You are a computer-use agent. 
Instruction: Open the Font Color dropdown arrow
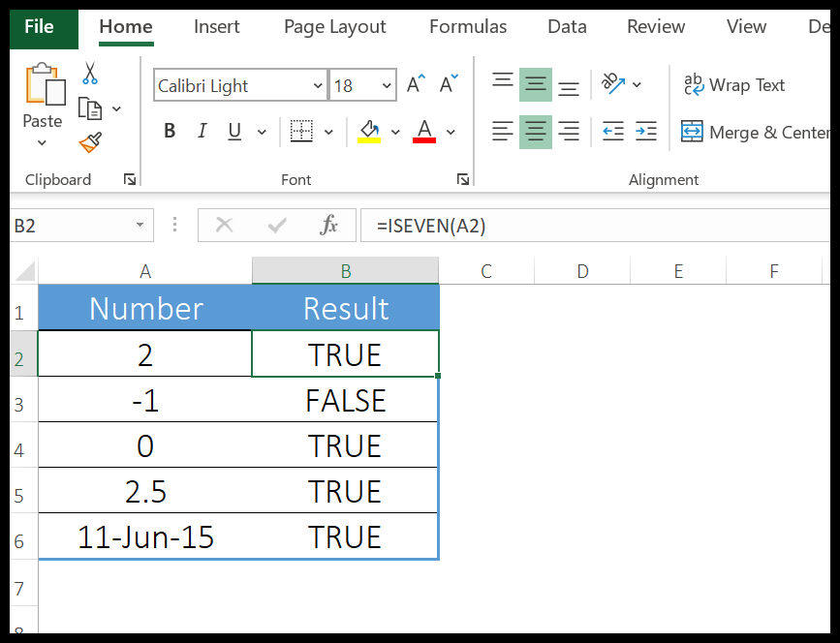pos(449,133)
